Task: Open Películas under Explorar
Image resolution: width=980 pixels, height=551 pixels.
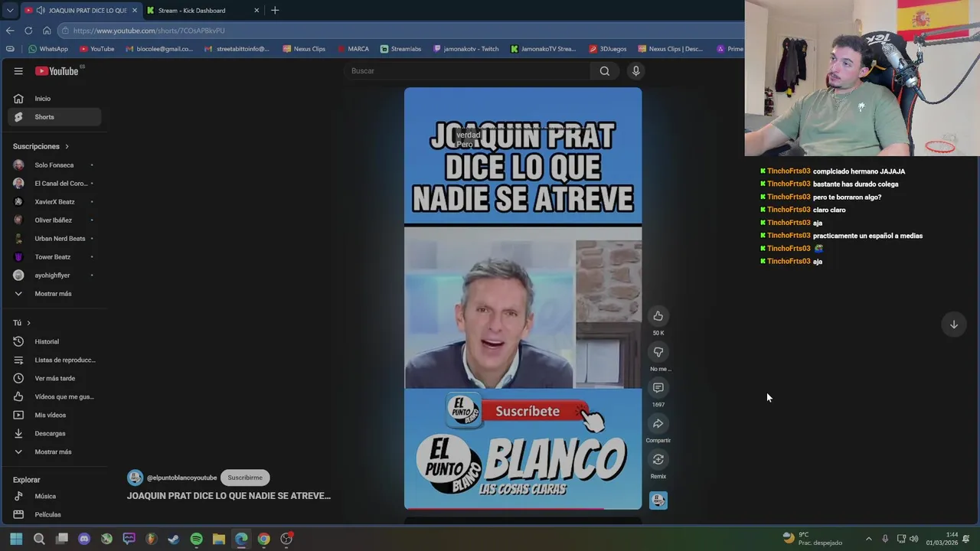Action: (x=54, y=515)
